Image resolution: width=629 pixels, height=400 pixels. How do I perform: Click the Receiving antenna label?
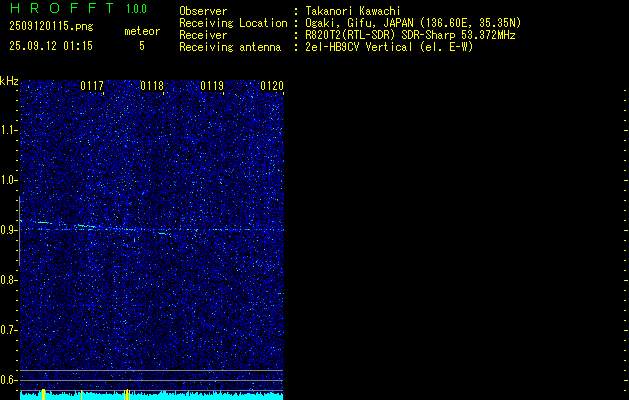(230, 47)
